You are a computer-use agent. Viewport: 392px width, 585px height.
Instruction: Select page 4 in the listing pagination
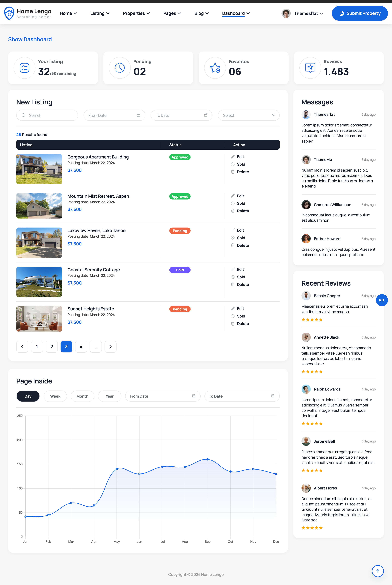(81, 347)
